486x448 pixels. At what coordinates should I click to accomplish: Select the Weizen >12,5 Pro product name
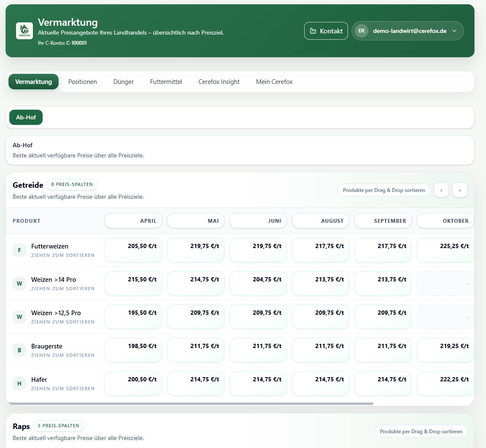click(56, 313)
